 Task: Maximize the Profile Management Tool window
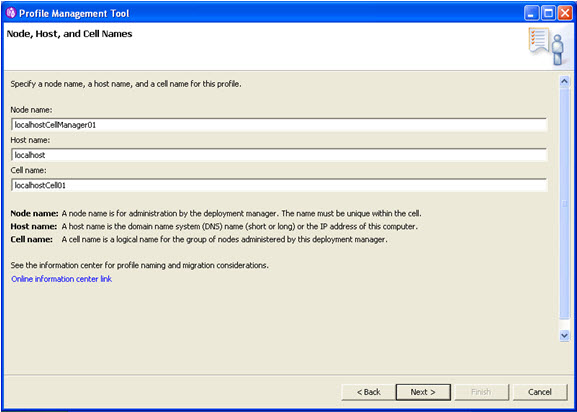coord(548,14)
